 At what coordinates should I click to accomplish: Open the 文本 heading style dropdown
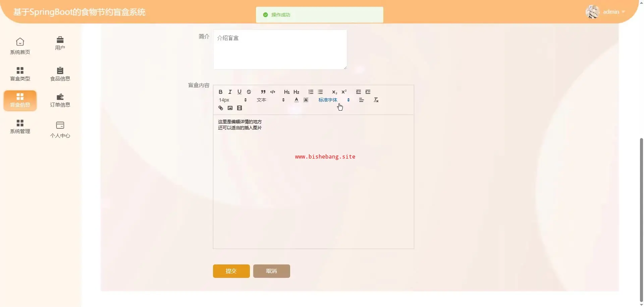(x=270, y=100)
